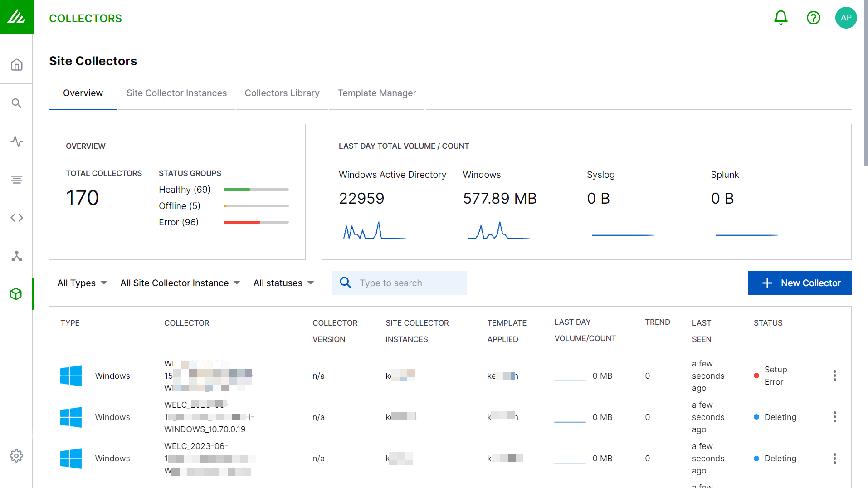Expand the All Types filter dropdown

(82, 283)
